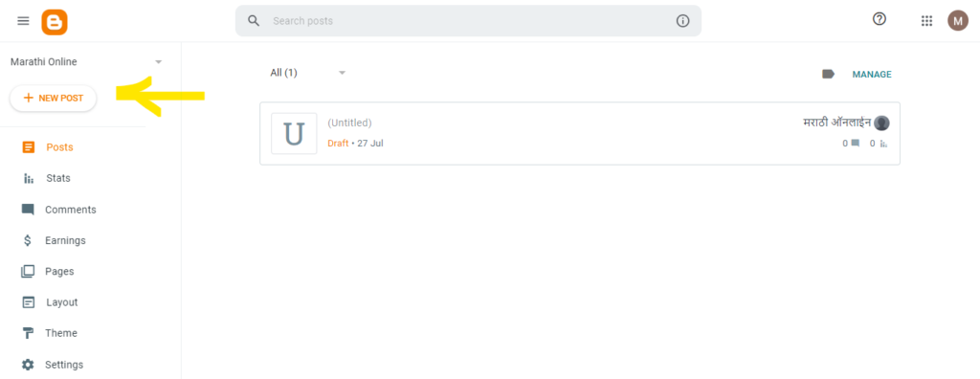The width and height of the screenshot is (980, 379).
Task: Open the Comments section
Action: 71,210
